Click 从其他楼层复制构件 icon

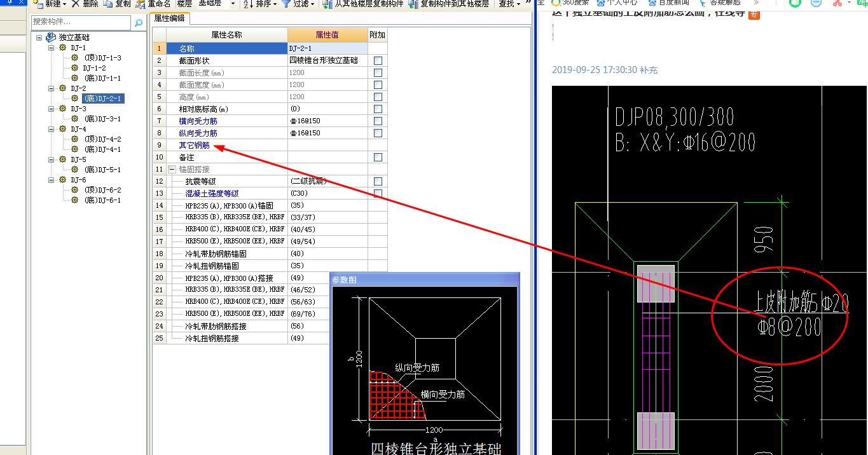pyautogui.click(x=327, y=4)
